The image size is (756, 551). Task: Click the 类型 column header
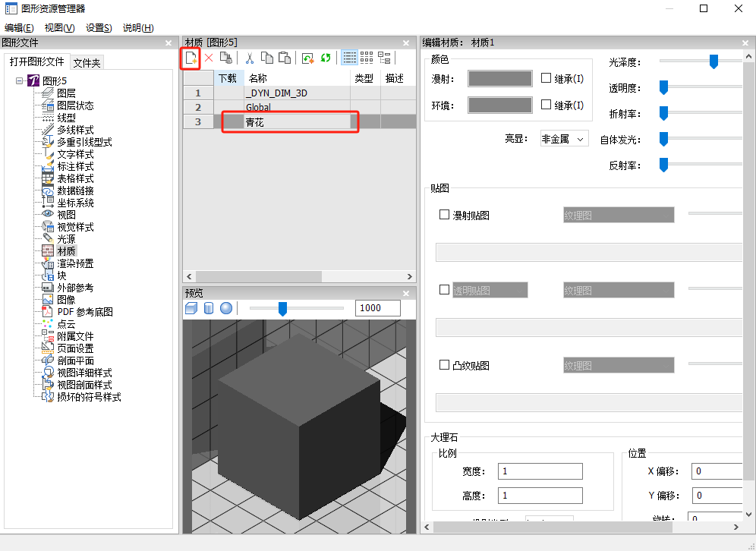(x=365, y=78)
